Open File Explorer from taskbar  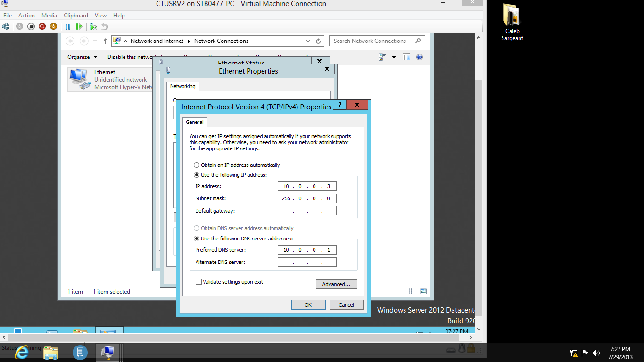coord(51,352)
